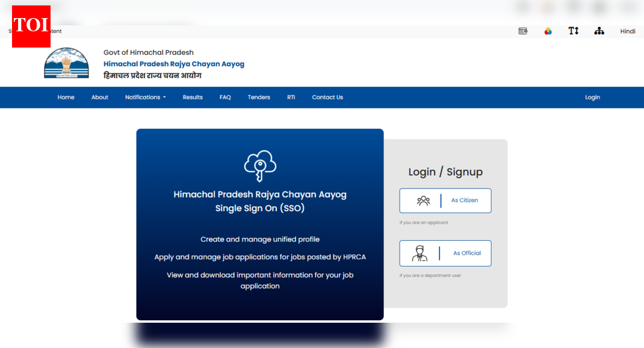Click the citizen group people icon

pyautogui.click(x=424, y=200)
